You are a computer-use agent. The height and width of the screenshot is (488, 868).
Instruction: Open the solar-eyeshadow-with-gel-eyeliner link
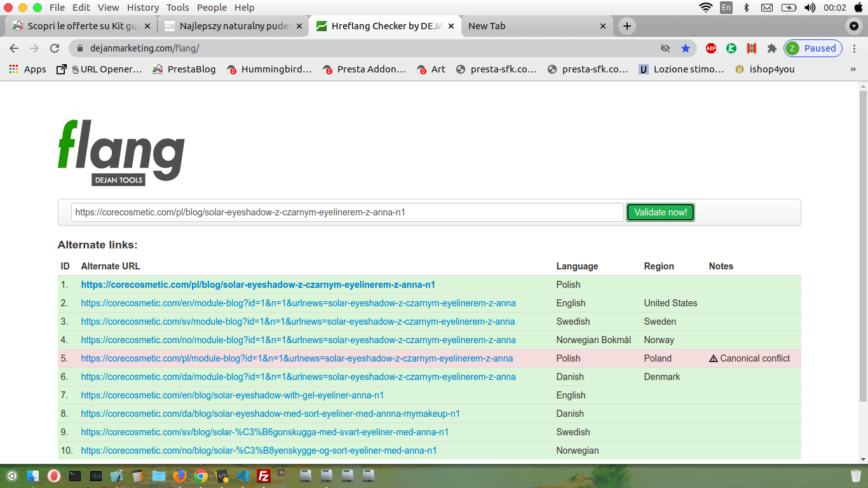click(x=233, y=395)
